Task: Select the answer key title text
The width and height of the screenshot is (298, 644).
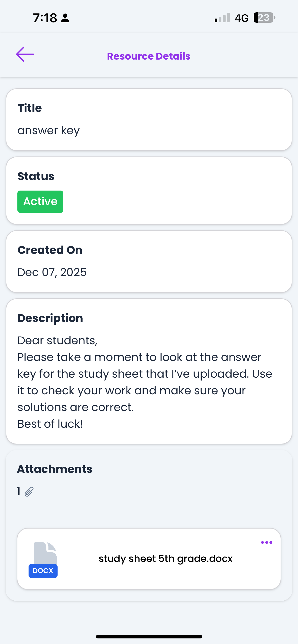Action: [x=49, y=131]
